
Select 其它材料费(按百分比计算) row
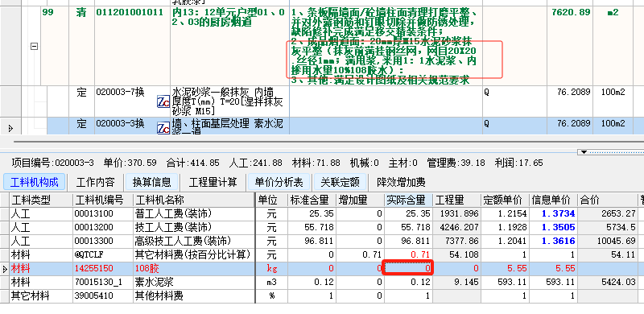tap(192, 254)
